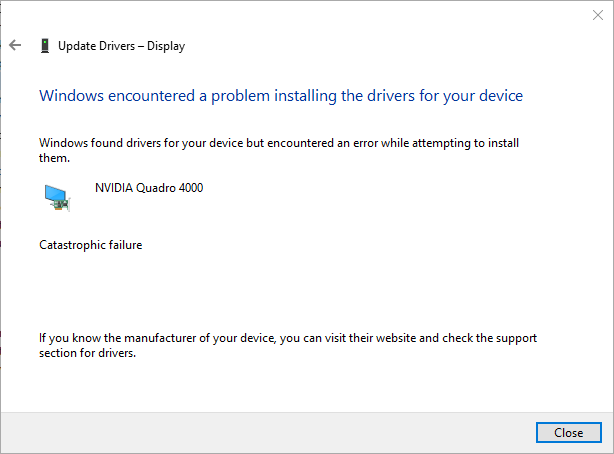Dismiss the dialog with the top-right X

598,15
